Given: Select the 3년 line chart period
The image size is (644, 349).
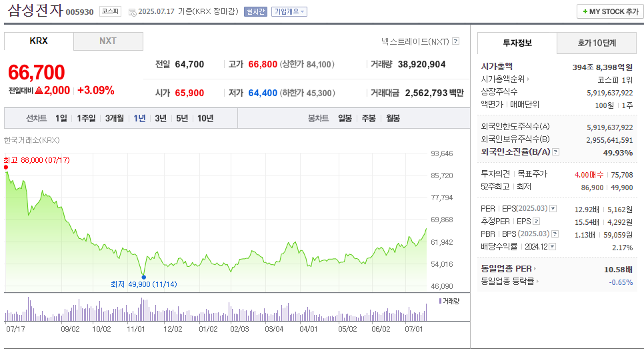Looking at the screenshot, I should [161, 118].
